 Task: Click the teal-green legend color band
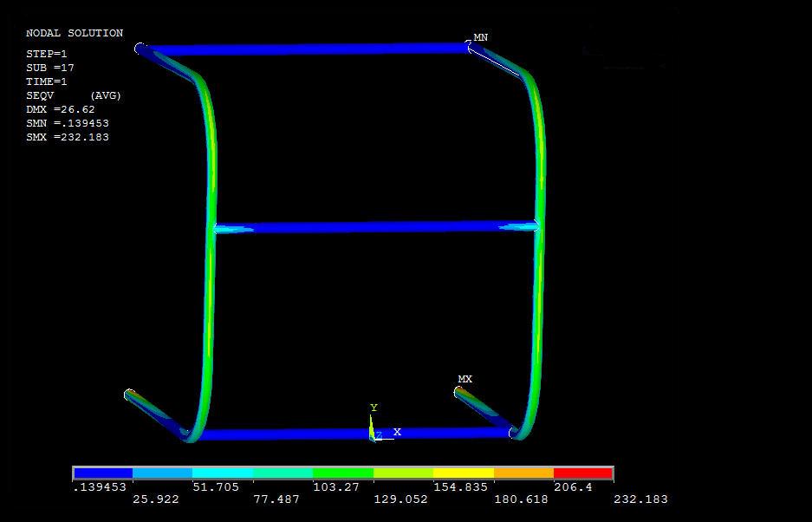[x=283, y=473]
